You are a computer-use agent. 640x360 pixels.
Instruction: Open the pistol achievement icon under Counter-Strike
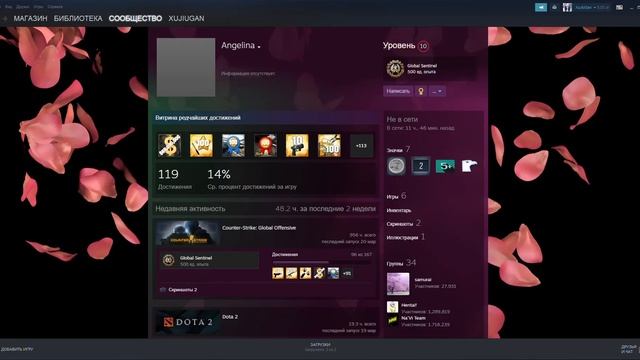click(278, 273)
